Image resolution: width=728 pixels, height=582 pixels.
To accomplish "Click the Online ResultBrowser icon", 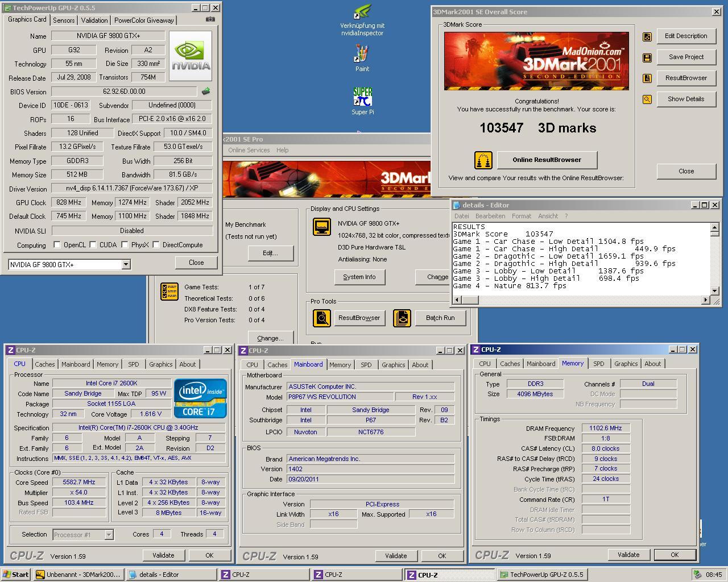I will [483, 160].
